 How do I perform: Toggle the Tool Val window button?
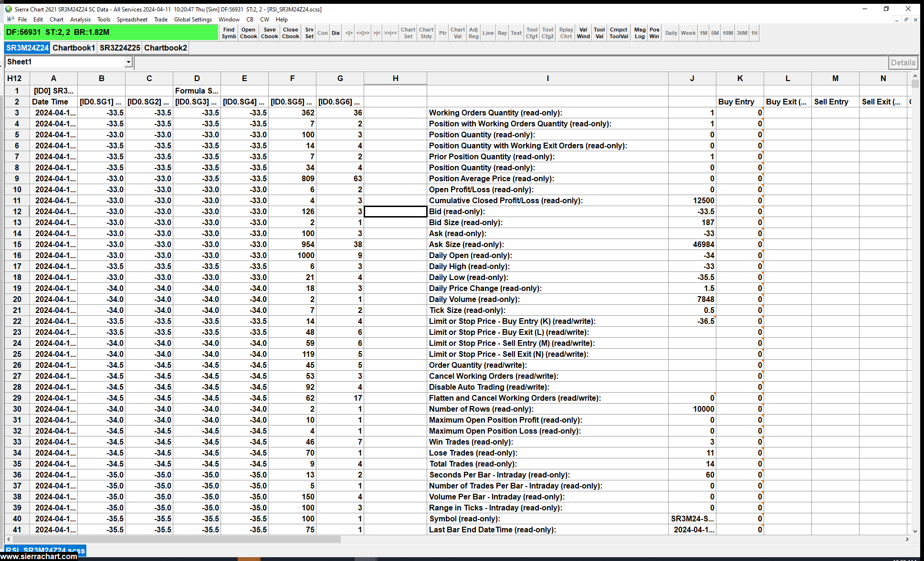point(599,33)
